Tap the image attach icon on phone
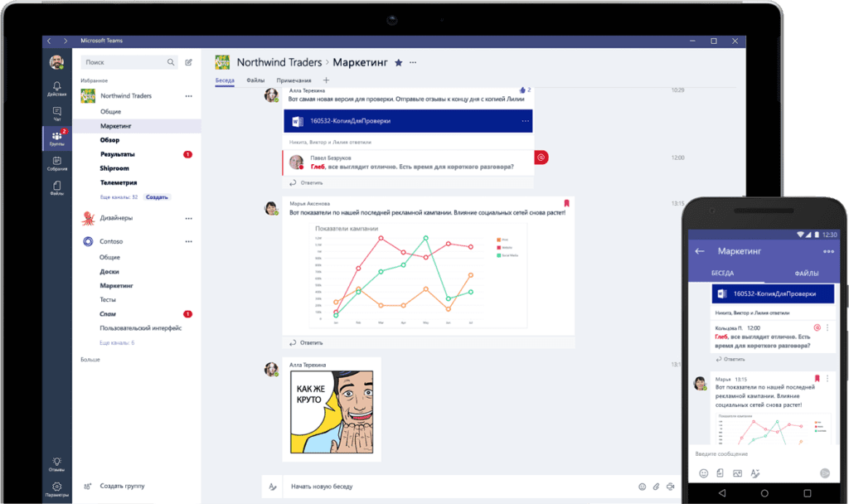The width and height of the screenshot is (849, 504). (x=737, y=473)
